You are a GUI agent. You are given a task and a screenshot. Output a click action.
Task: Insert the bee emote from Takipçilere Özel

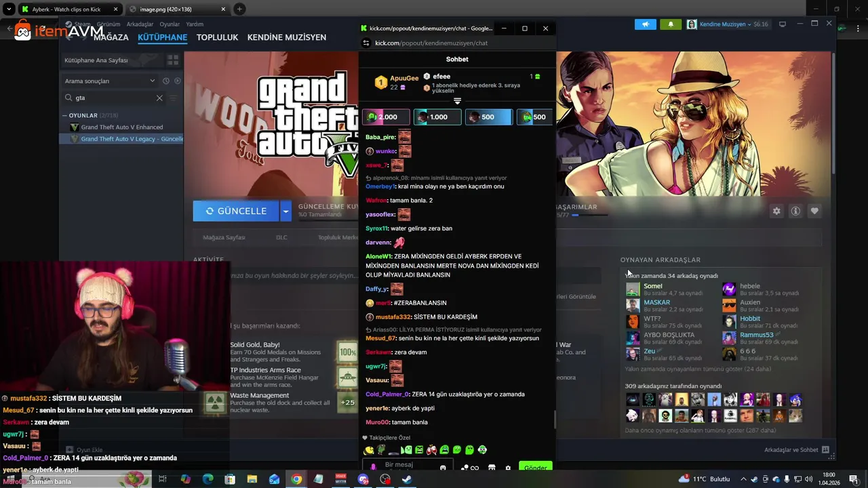tap(370, 450)
